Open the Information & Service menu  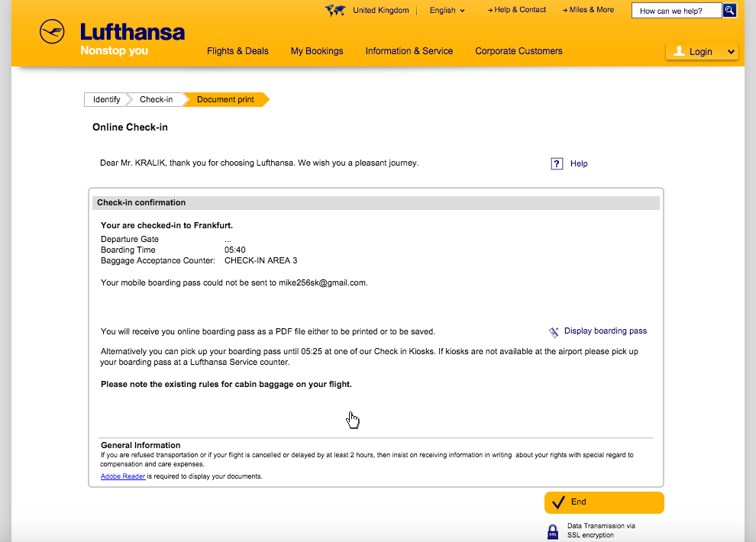tap(409, 51)
